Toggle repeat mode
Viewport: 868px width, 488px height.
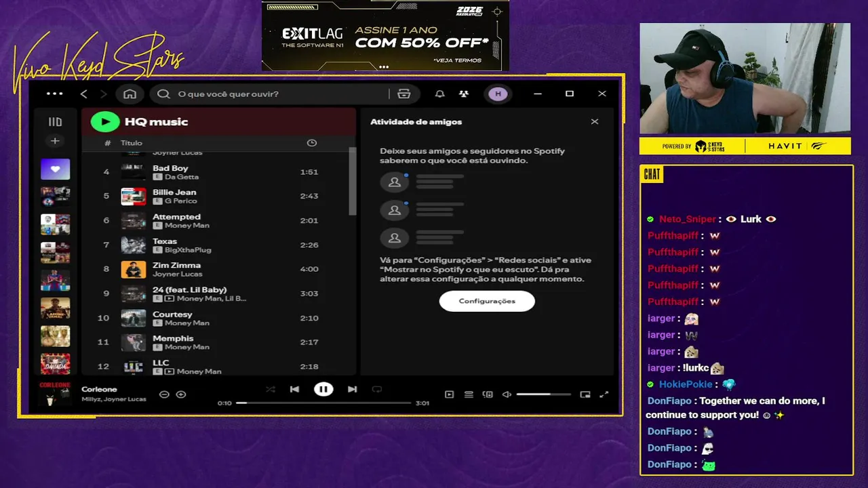pyautogui.click(x=377, y=389)
